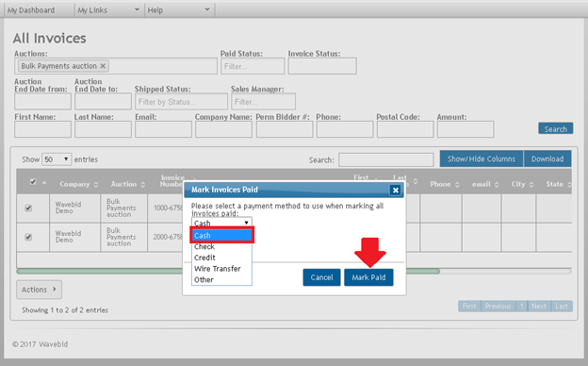Remove the Bulk Payments auction filter tag
This screenshot has height=366, width=588.
pyautogui.click(x=103, y=66)
